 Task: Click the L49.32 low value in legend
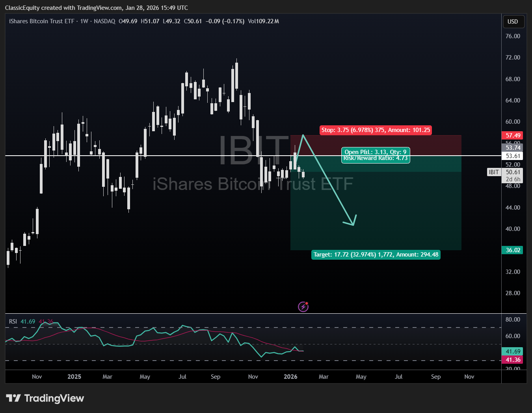(171, 21)
